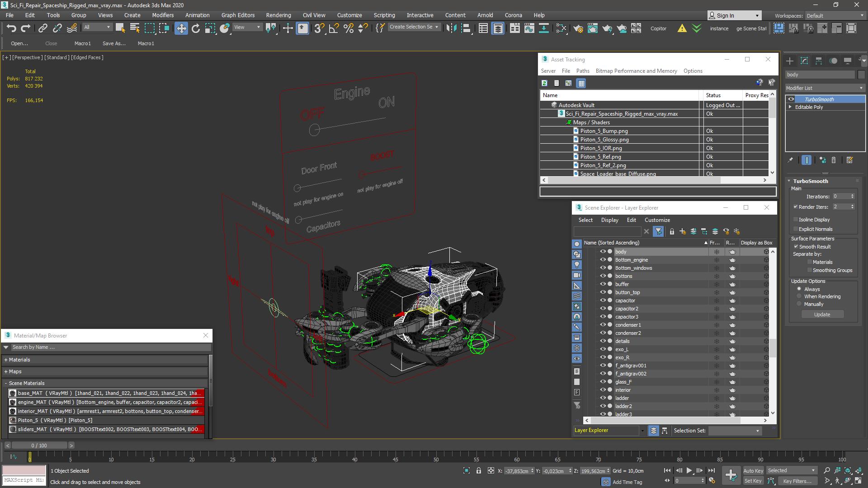Open the Create Selection Set dropdown

pyautogui.click(x=414, y=27)
